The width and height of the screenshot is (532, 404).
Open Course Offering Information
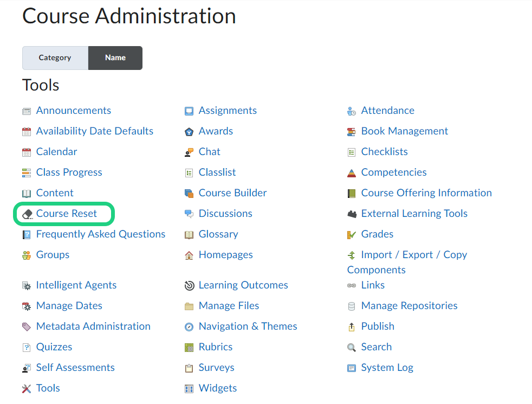pyautogui.click(x=426, y=193)
